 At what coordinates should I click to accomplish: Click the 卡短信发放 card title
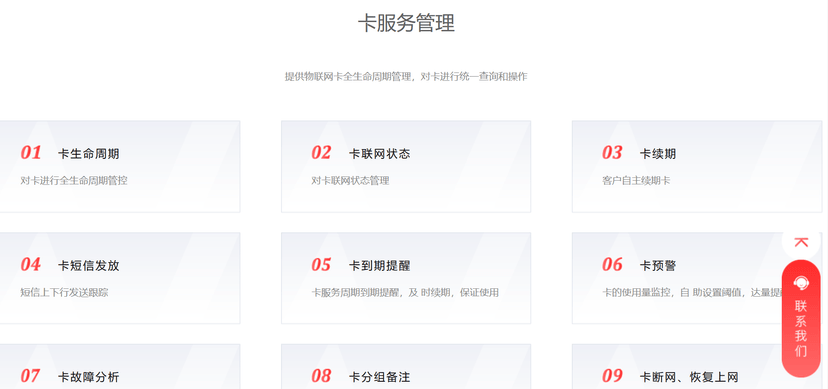point(89,265)
